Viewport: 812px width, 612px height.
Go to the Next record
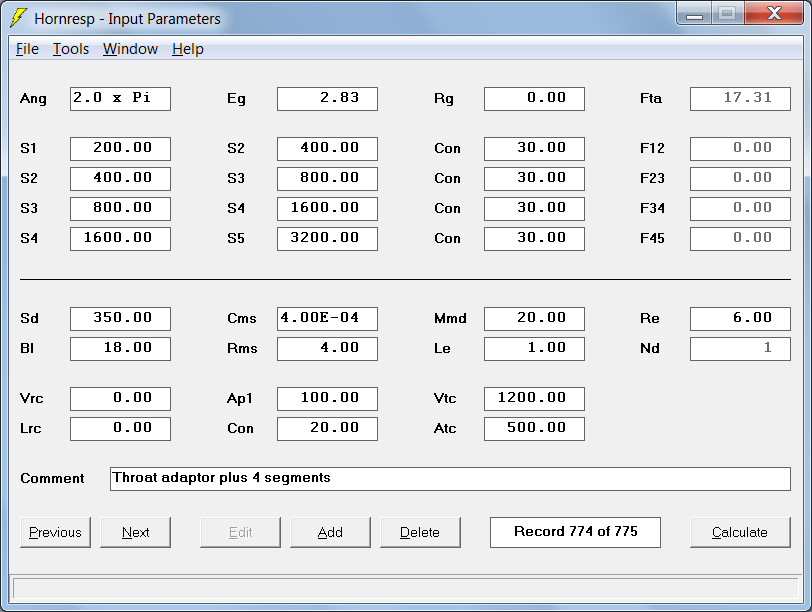tap(135, 532)
